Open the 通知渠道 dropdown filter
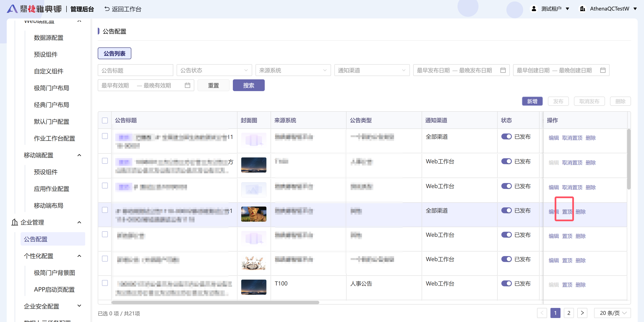This screenshot has width=644, height=322. pyautogui.click(x=372, y=70)
